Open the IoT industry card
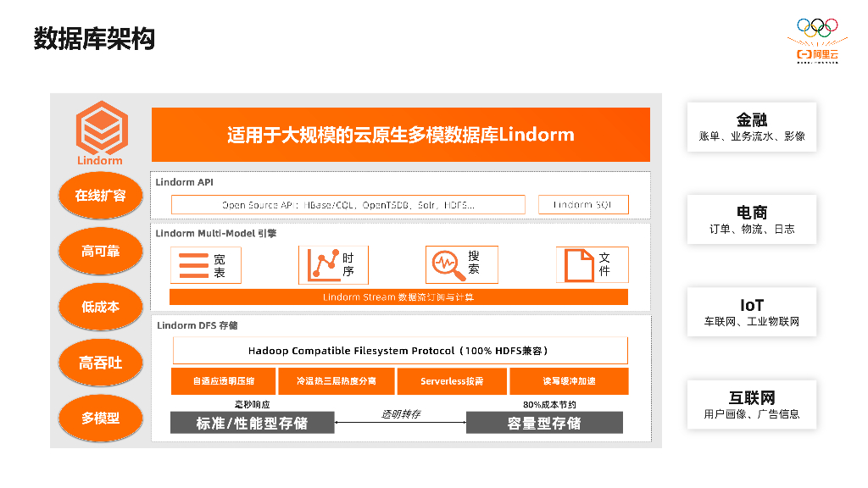 click(x=752, y=312)
